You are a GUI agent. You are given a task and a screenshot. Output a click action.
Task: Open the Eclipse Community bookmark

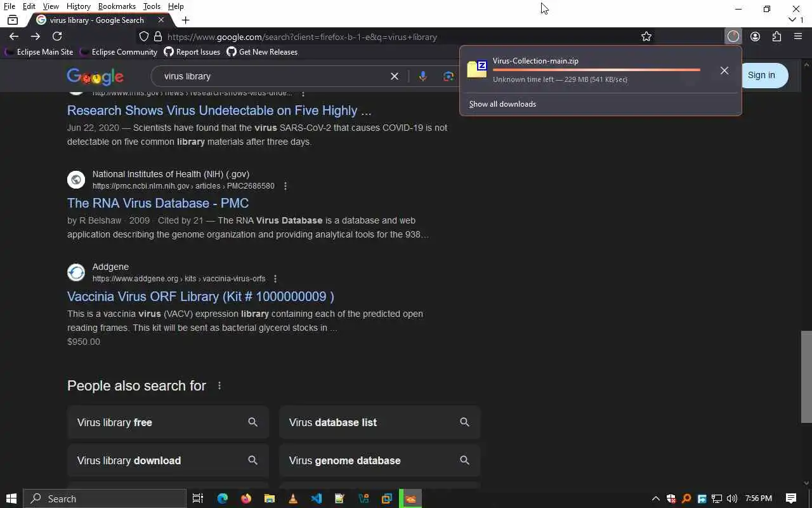pos(118,52)
